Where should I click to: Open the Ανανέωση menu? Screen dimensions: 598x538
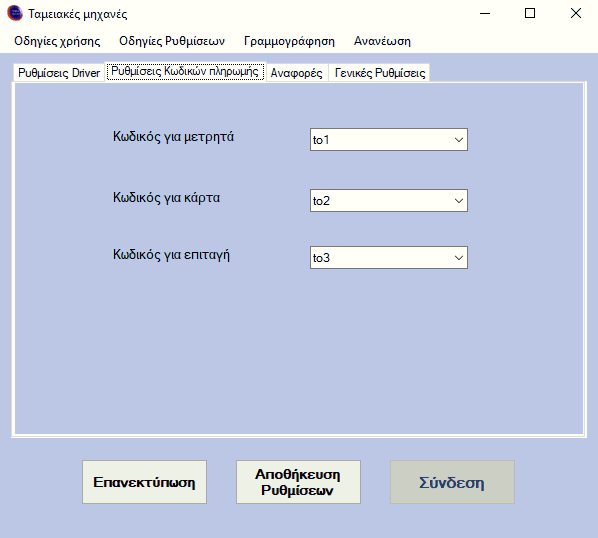click(382, 41)
